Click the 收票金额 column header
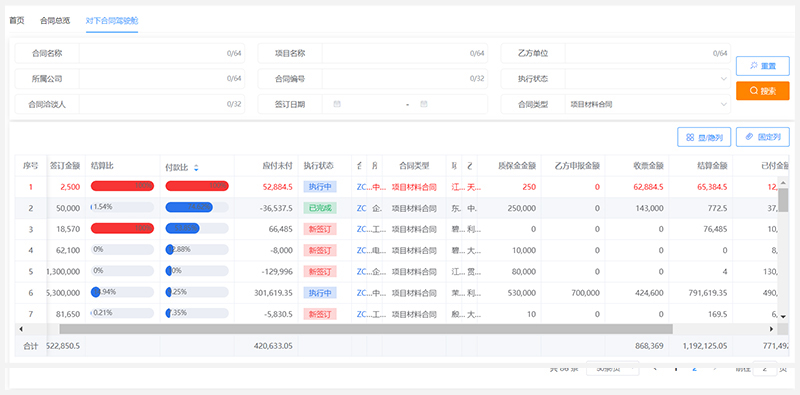800x395 pixels. [648, 166]
